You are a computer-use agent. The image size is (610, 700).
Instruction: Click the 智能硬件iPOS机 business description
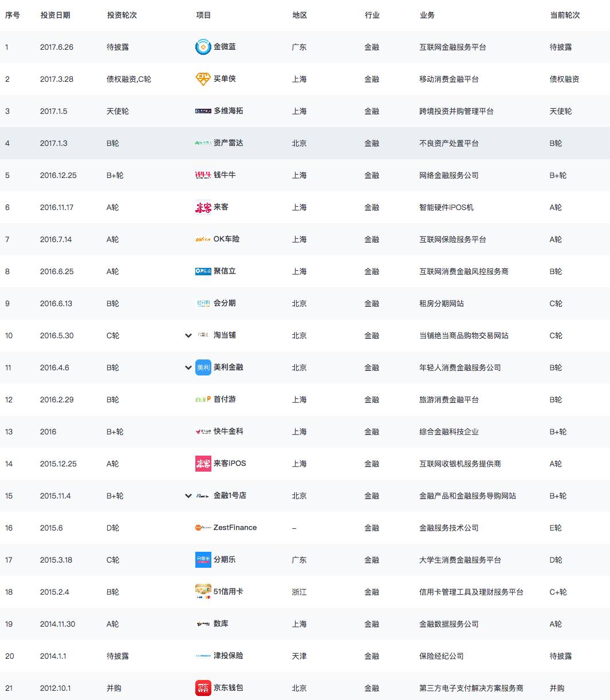(447, 207)
